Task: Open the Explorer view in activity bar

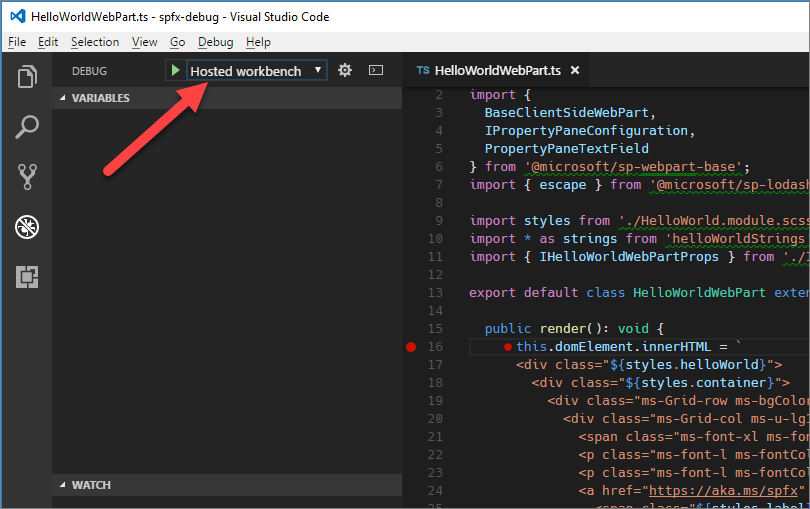Action: [27, 76]
